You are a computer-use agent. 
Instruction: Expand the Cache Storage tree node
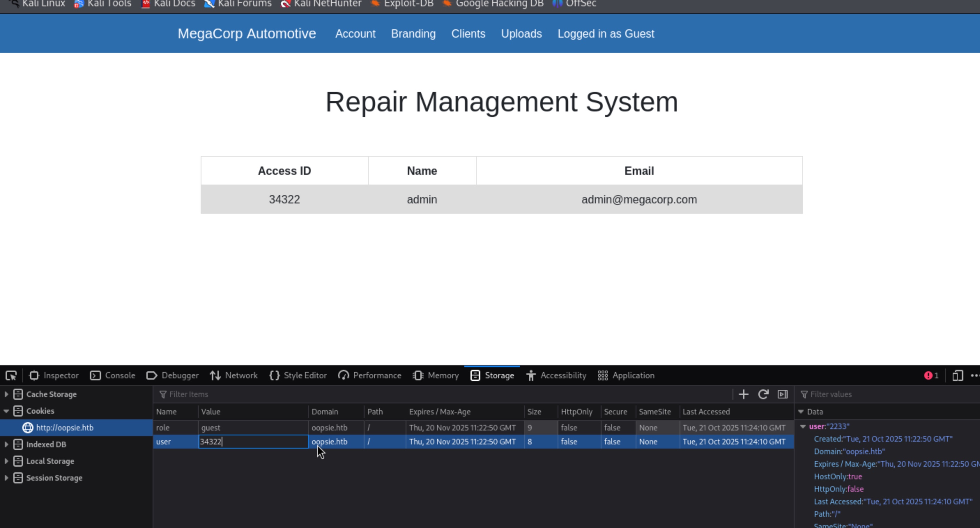coord(7,394)
